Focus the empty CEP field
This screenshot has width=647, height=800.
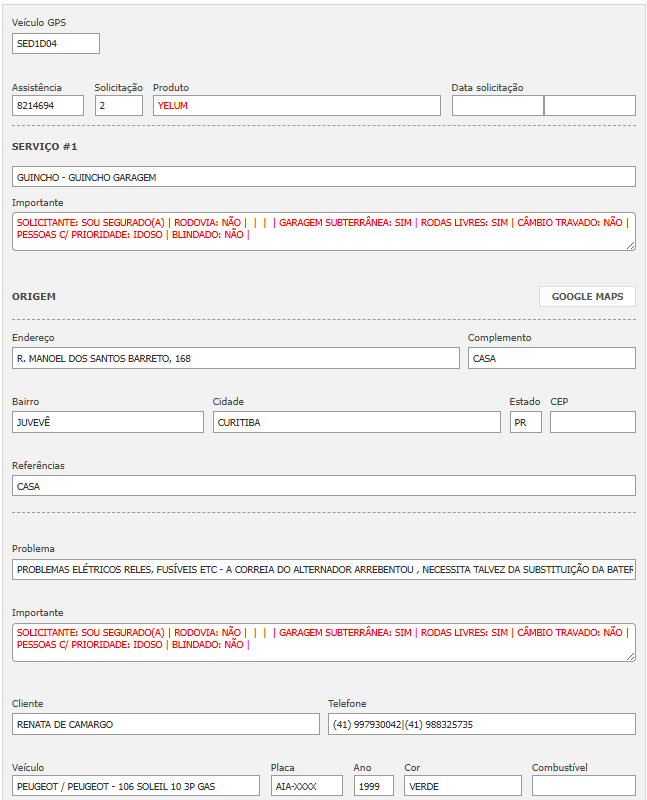point(592,422)
